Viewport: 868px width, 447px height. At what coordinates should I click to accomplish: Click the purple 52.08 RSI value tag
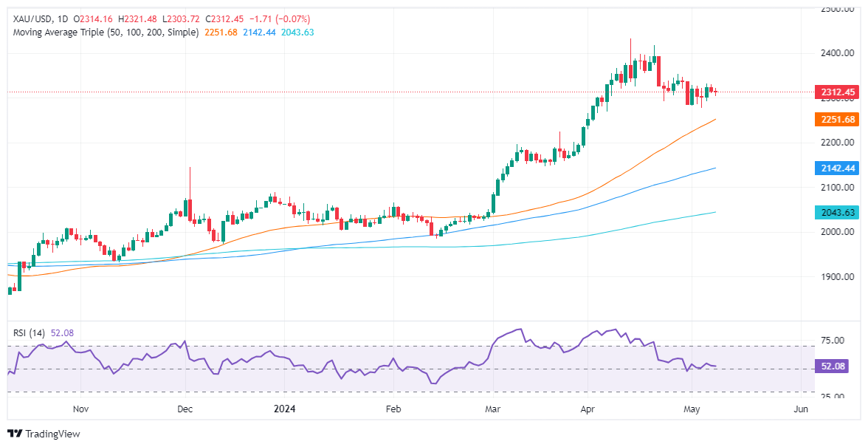click(832, 366)
